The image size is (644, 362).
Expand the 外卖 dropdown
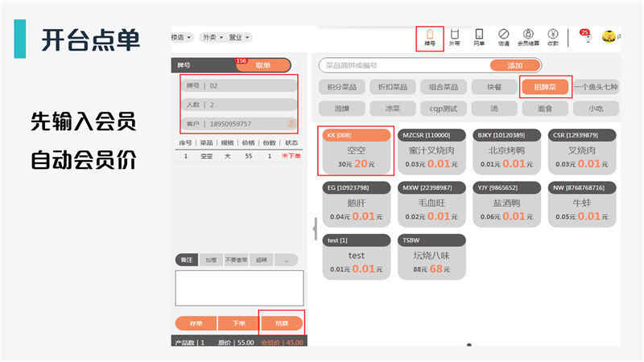[x=213, y=37]
